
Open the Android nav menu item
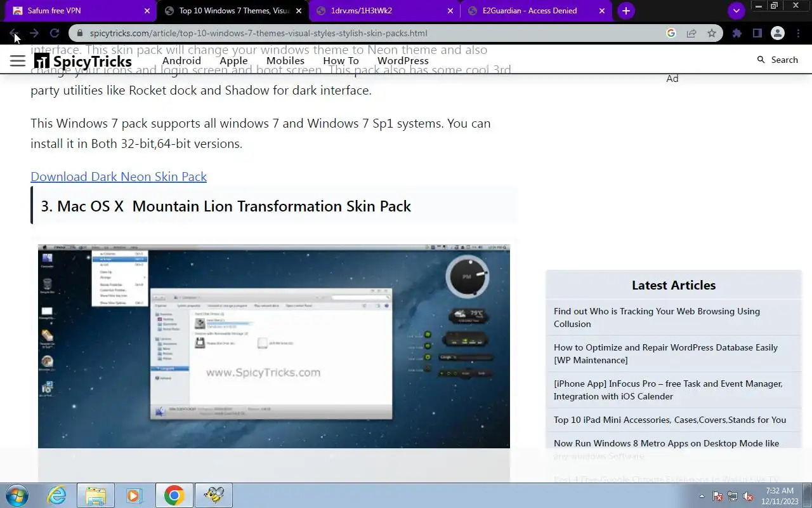(181, 61)
